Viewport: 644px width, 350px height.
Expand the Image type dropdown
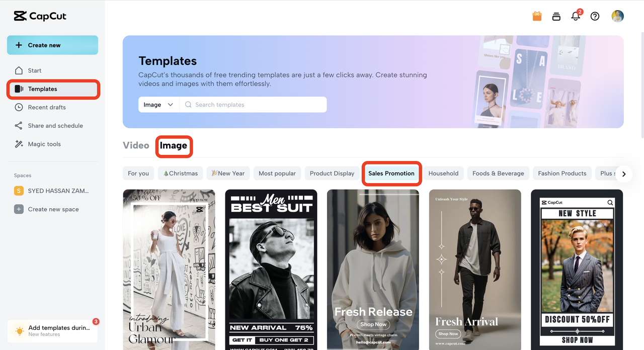(158, 105)
